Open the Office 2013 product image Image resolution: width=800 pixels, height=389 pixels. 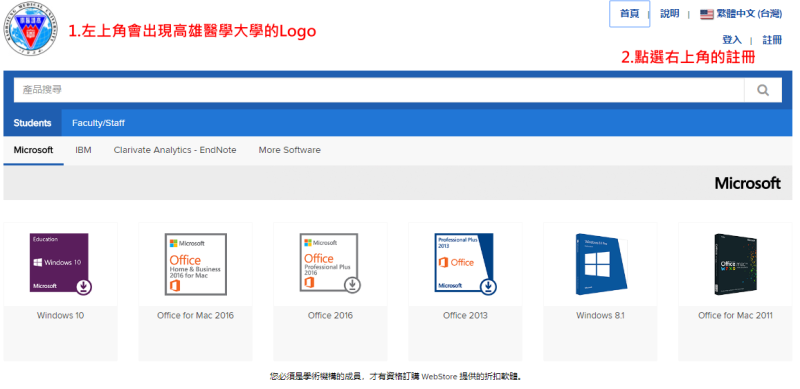click(x=466, y=263)
